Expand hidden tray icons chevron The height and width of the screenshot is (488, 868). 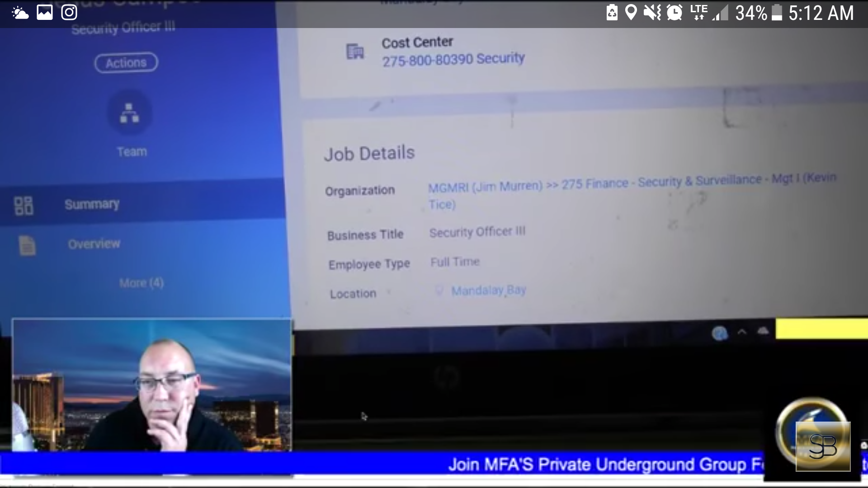pos(742,332)
